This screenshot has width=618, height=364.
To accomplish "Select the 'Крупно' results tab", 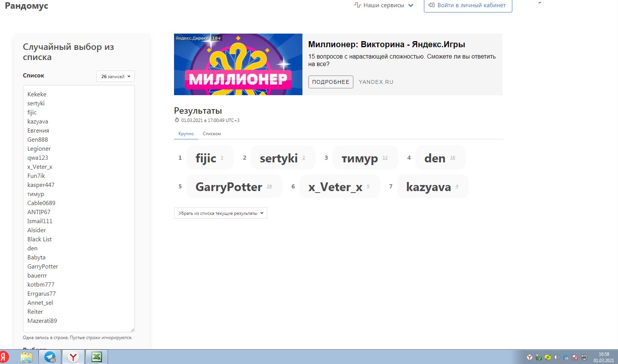I will pos(186,134).
